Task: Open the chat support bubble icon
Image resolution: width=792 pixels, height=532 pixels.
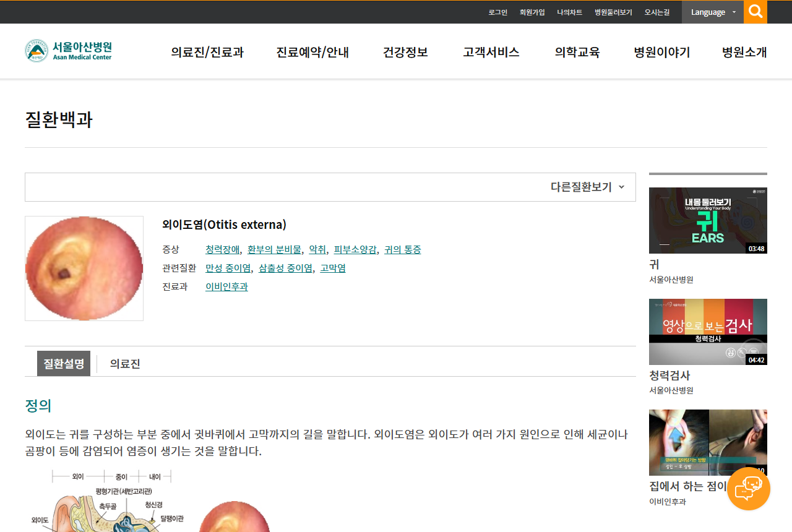Action: [x=748, y=489]
